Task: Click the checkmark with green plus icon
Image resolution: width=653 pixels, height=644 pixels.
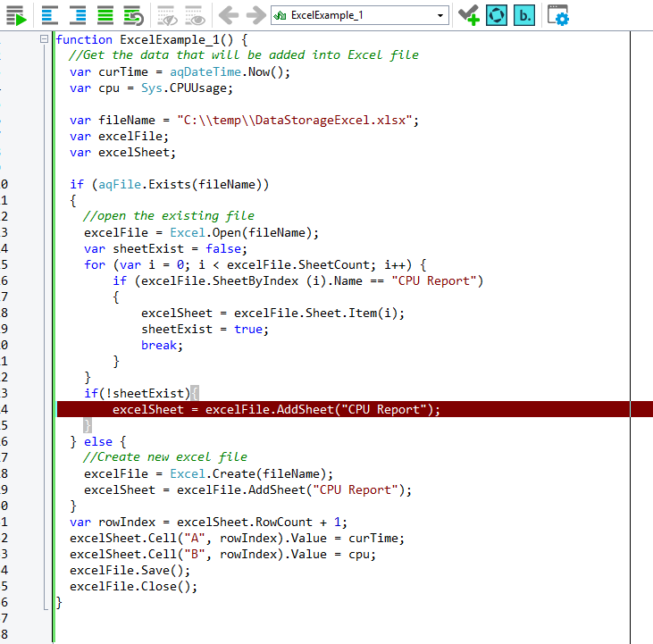Action: pyautogui.click(x=468, y=15)
